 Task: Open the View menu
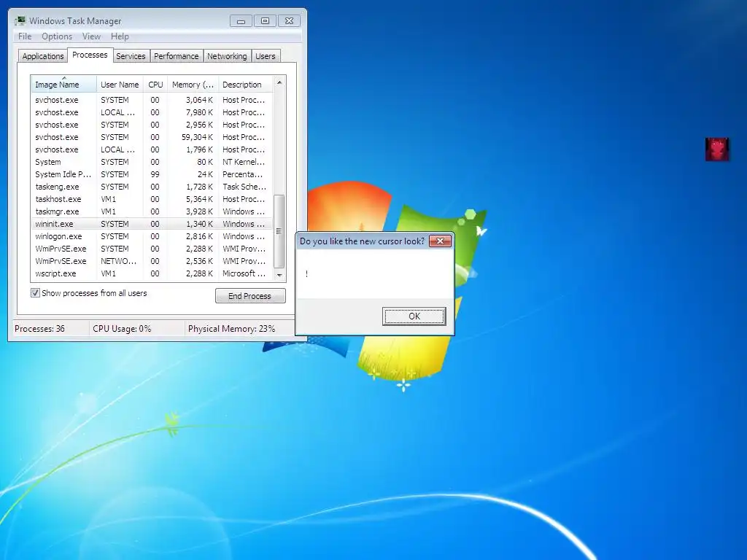tap(91, 36)
